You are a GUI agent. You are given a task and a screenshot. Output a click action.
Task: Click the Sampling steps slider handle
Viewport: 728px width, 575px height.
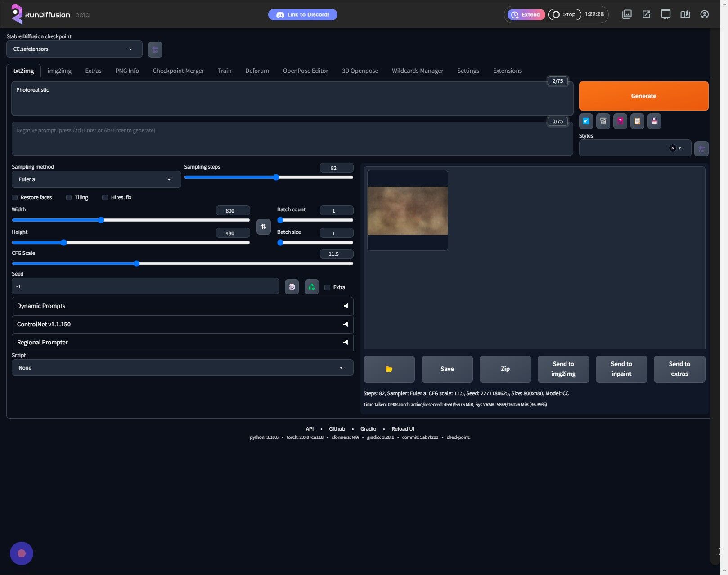tap(276, 178)
